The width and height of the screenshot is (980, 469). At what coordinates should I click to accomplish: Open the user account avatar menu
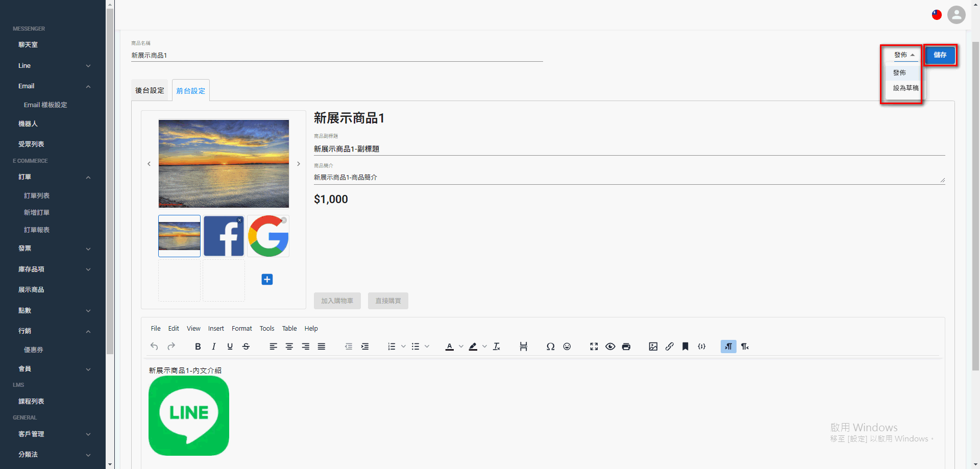[x=957, y=15]
